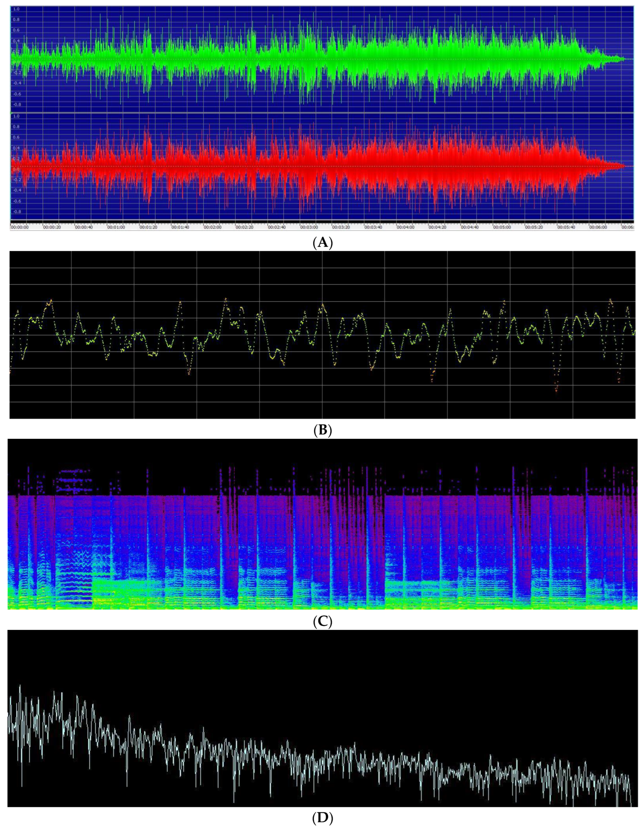Click the panel label (C)
The width and height of the screenshot is (644, 830).
click(x=322, y=621)
